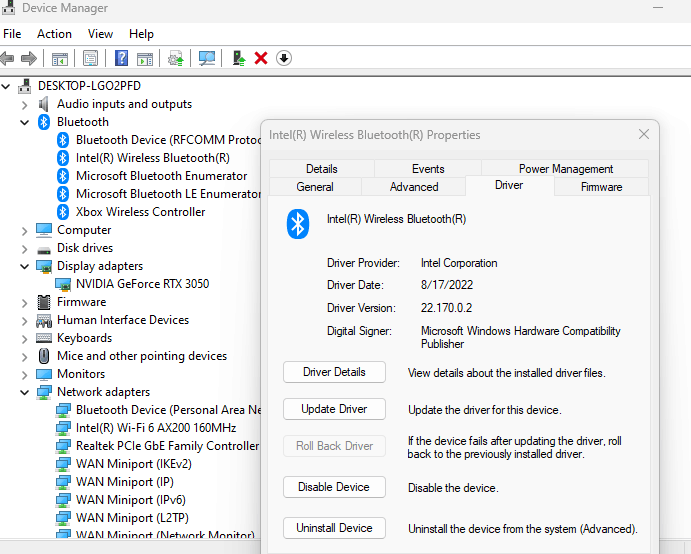
Task: Click the Keyboards category icon
Action: (44, 338)
